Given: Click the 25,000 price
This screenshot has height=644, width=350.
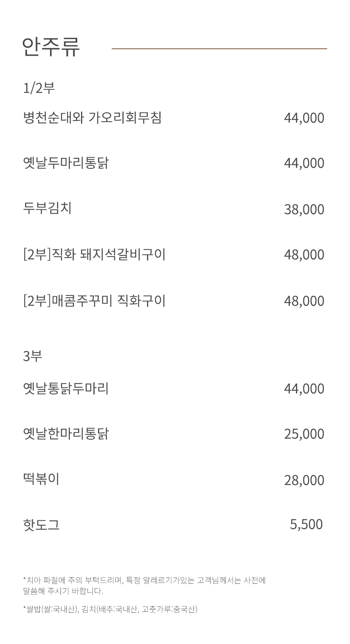Looking at the screenshot, I should (304, 434).
